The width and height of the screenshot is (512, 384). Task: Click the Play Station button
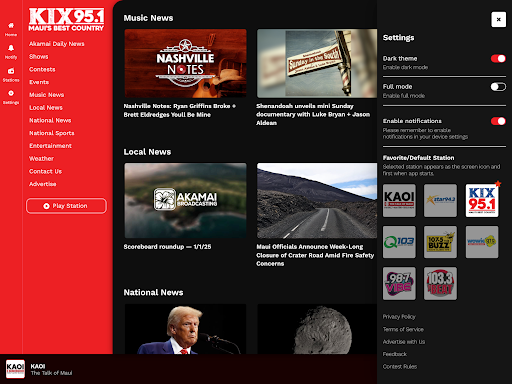(66, 206)
